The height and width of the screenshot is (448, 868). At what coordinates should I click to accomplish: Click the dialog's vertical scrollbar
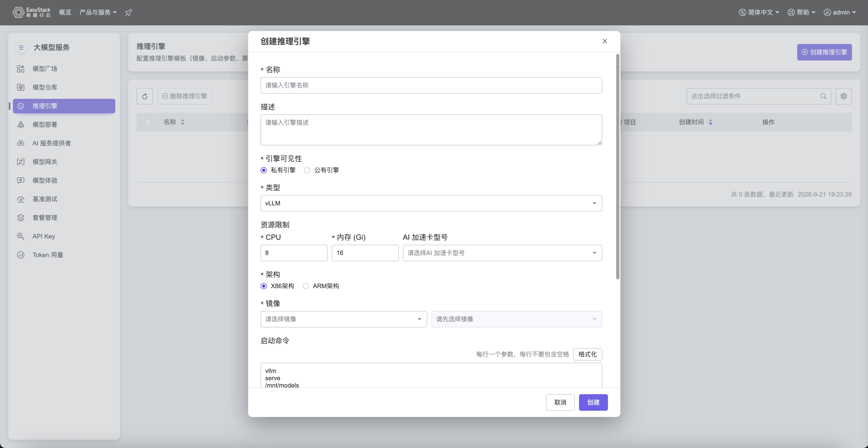[617, 167]
